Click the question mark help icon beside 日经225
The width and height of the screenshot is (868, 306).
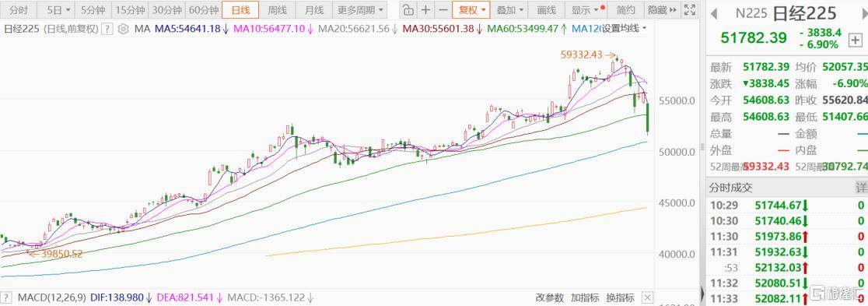(107, 29)
